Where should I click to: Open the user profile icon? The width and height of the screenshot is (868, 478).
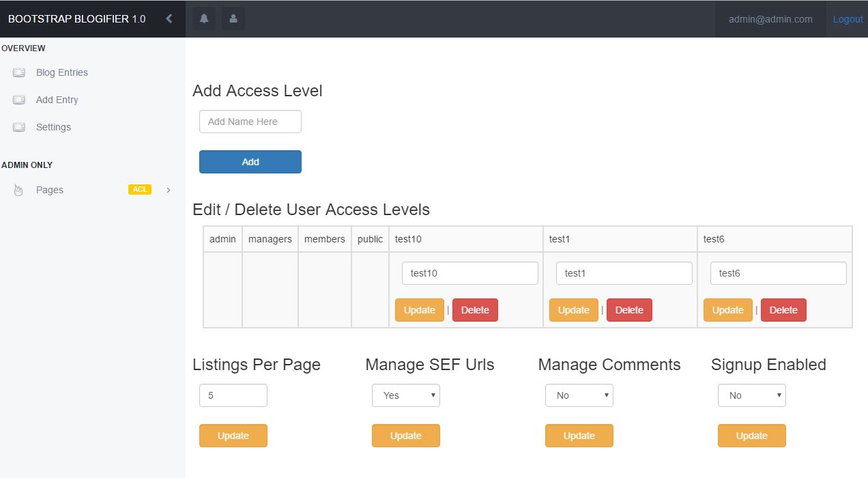(x=233, y=19)
